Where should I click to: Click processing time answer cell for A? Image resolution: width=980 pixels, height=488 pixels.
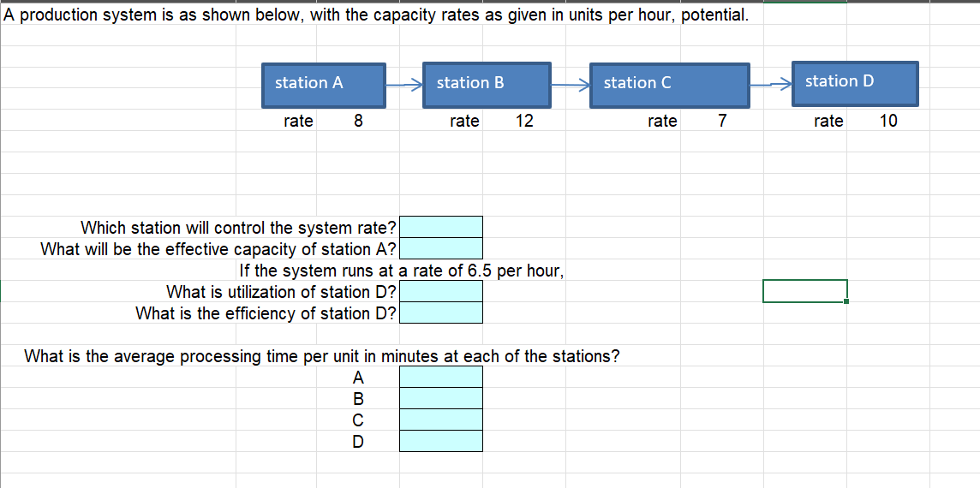click(x=441, y=377)
